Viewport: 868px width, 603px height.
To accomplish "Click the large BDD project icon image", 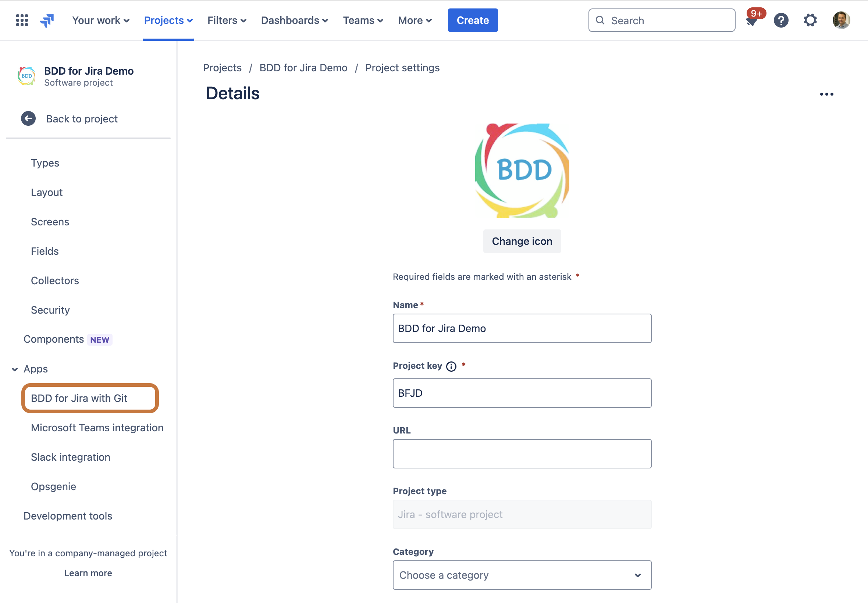I will [x=522, y=170].
